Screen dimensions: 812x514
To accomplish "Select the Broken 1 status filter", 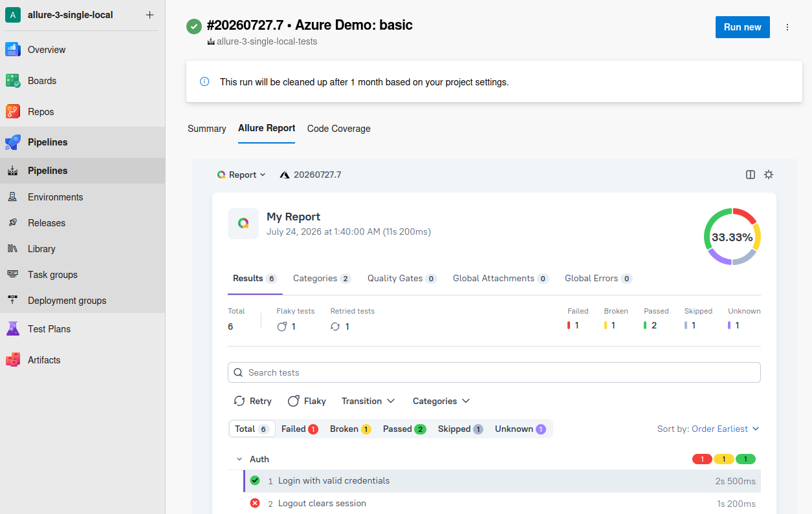I will point(350,429).
